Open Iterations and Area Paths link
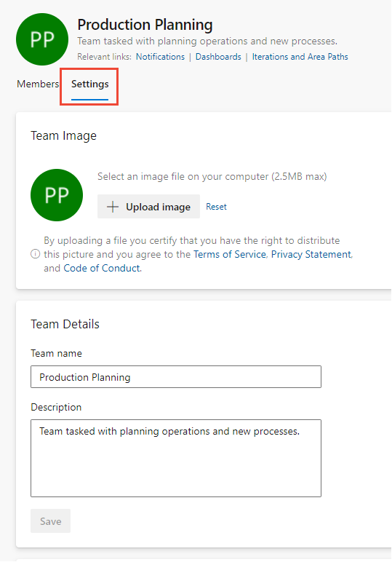The image size is (392, 562). (x=300, y=57)
